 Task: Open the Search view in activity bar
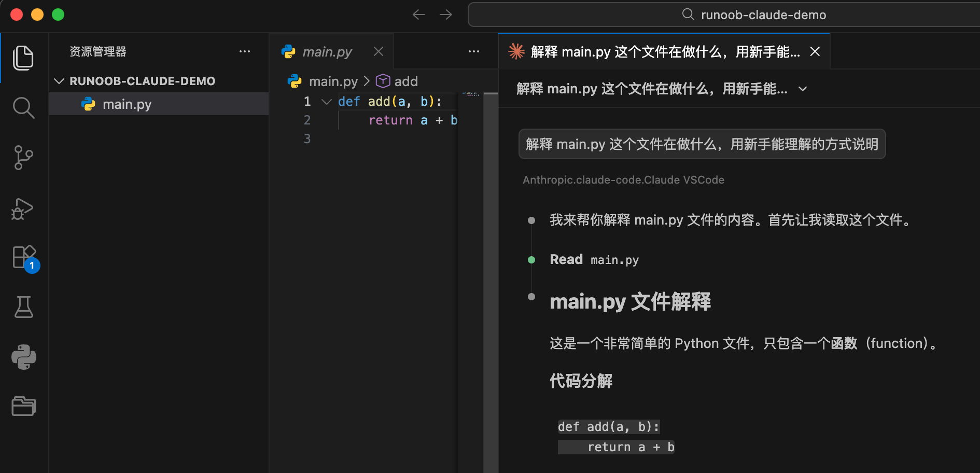pyautogui.click(x=23, y=108)
